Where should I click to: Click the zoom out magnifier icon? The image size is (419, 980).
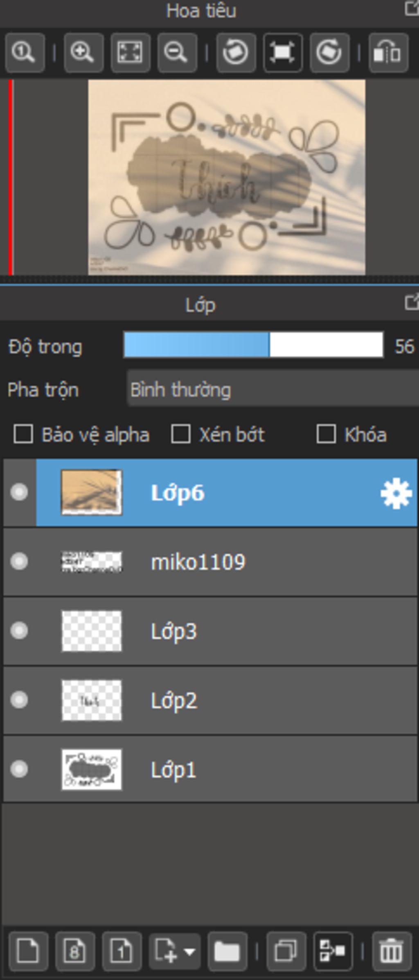tap(177, 53)
